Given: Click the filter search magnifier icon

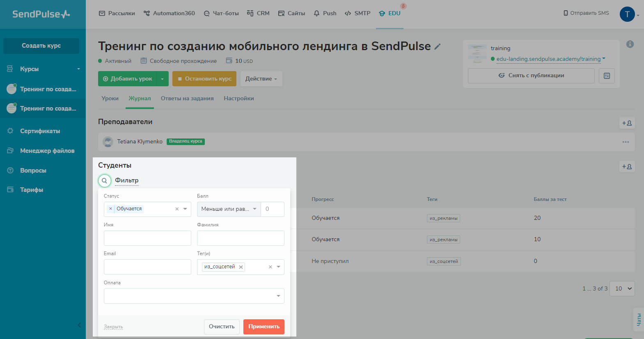Looking at the screenshot, I should 105,180.
